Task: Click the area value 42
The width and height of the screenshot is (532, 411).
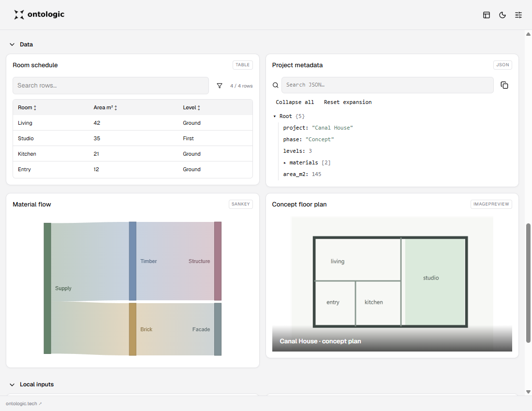Action: click(x=97, y=123)
